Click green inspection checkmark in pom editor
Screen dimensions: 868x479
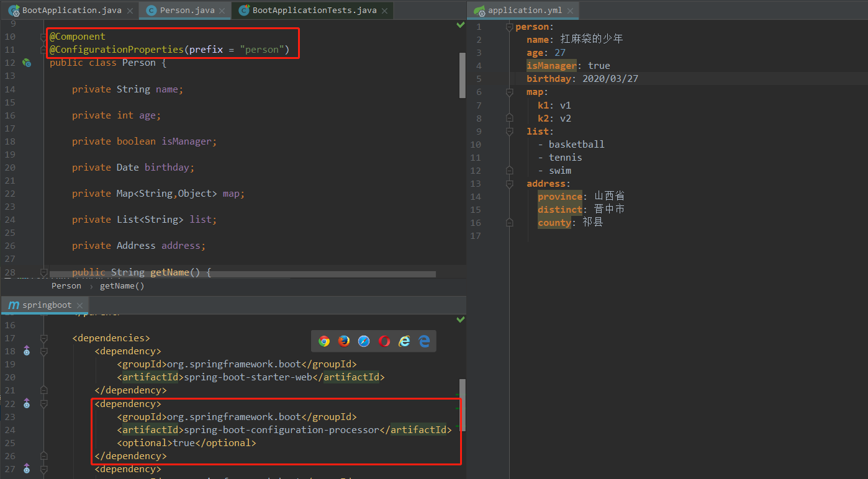click(x=461, y=320)
